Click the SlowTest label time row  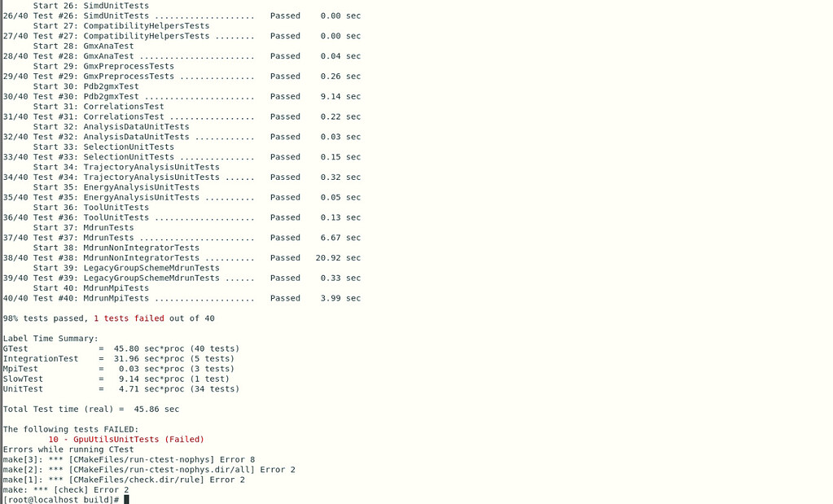pyautogui.click(x=116, y=379)
